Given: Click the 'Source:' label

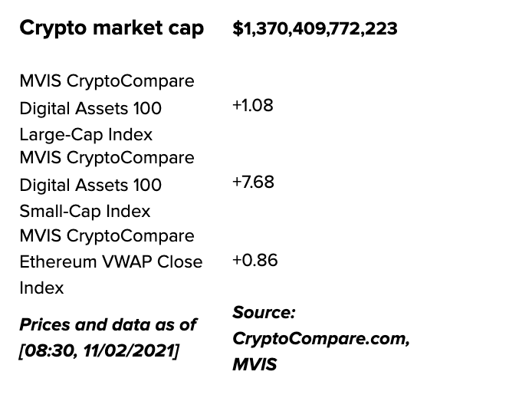Looking at the screenshot, I should 264,312.
